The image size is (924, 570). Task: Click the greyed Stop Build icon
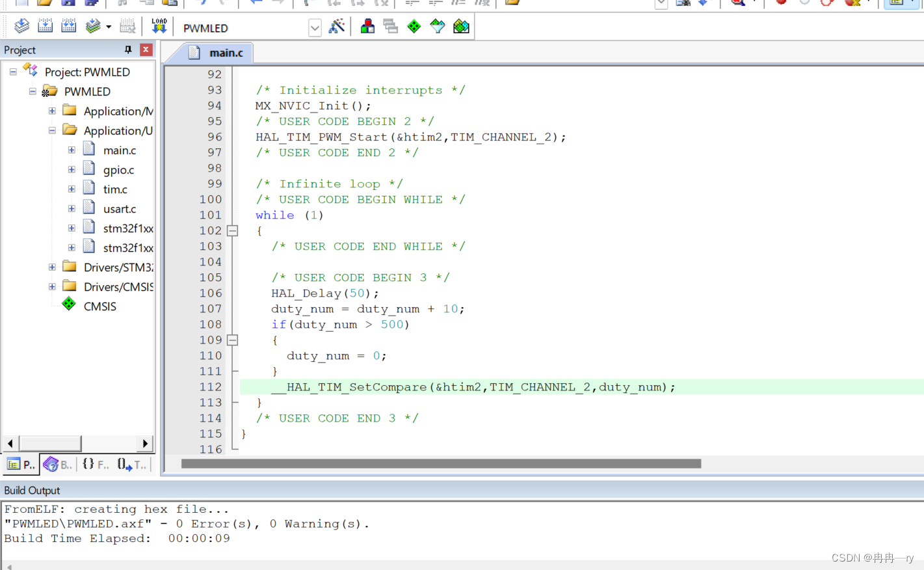(128, 26)
